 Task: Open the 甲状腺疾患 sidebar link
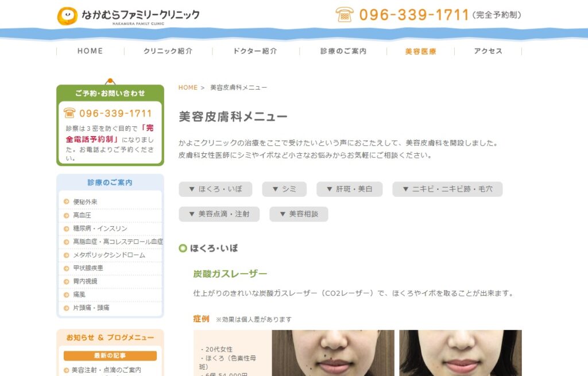pyautogui.click(x=88, y=268)
